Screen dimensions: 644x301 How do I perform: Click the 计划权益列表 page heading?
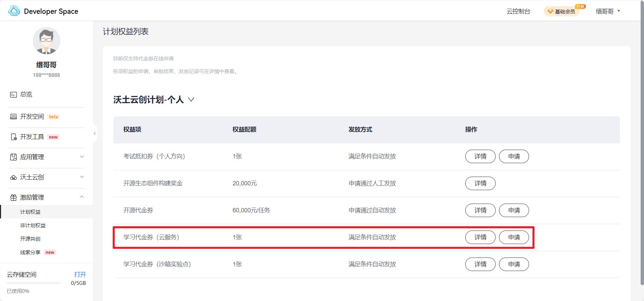pos(126,31)
